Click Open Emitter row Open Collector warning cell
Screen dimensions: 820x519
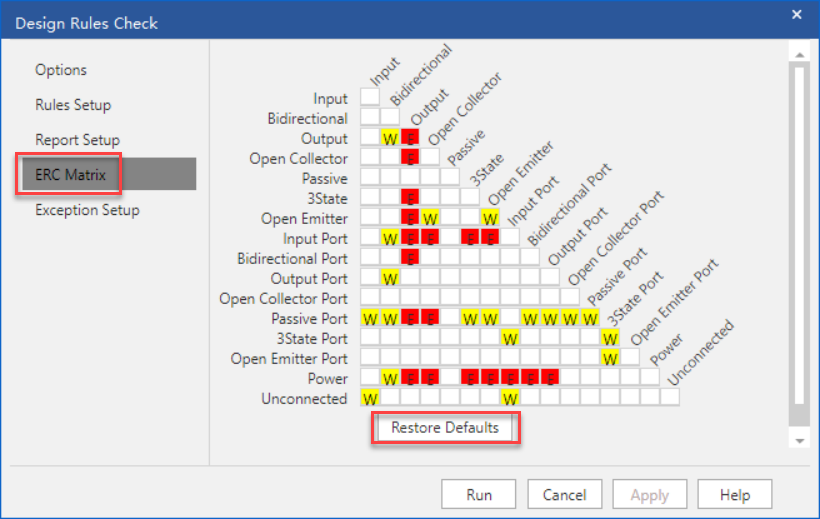(x=430, y=218)
